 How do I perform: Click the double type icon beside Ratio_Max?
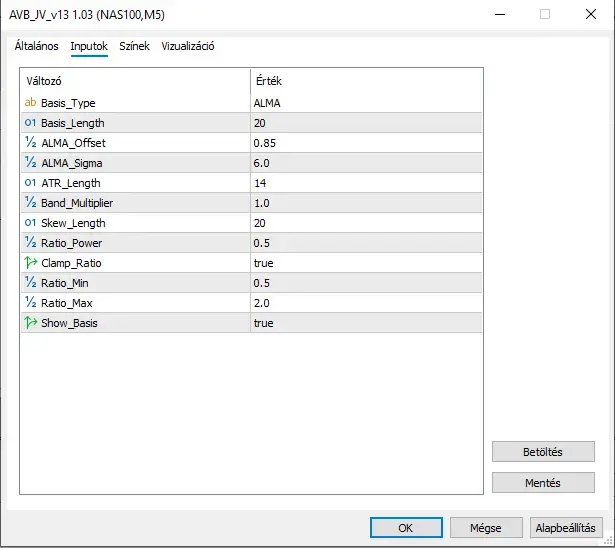[x=30, y=303]
